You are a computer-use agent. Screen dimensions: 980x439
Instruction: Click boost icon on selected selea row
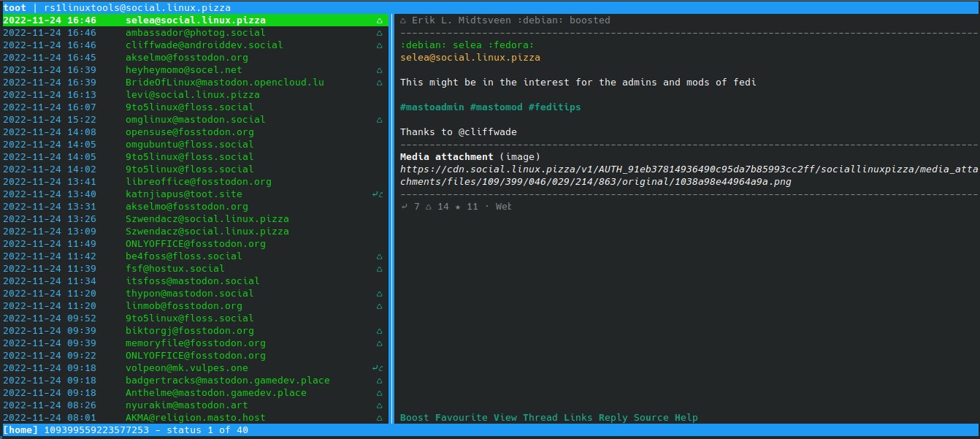[379, 20]
